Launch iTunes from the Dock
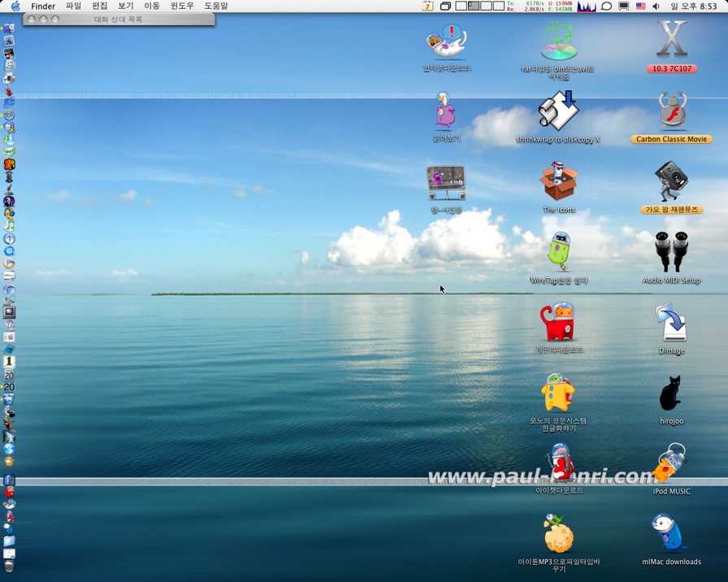Viewport: 728px width, 582px height. pyautogui.click(x=9, y=226)
